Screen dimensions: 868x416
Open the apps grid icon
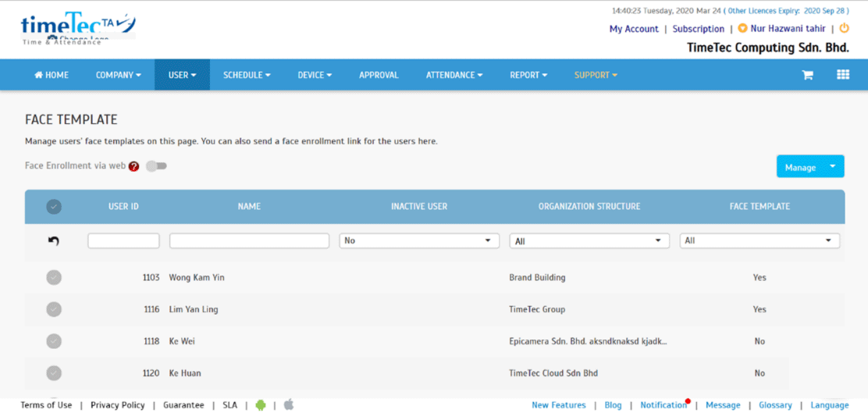tap(842, 75)
